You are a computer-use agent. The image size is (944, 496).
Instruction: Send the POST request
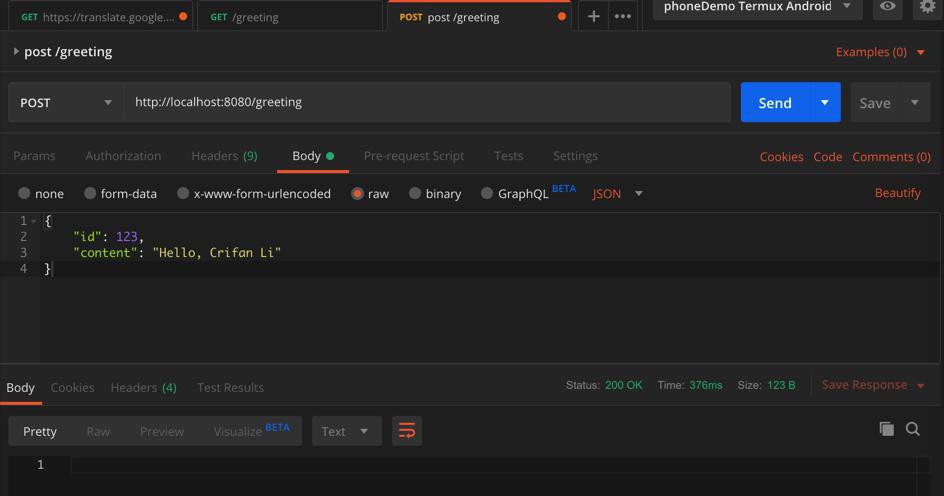click(x=774, y=102)
